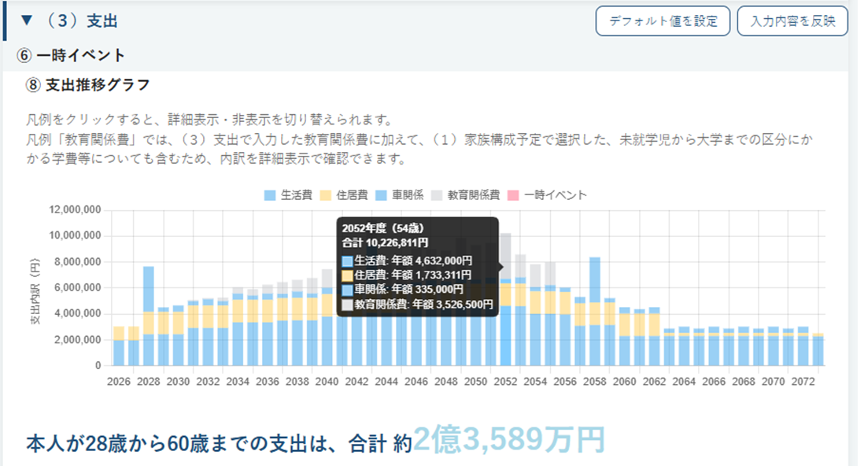Click the ⑧ 支出推移グラフ heading

pos(87,85)
